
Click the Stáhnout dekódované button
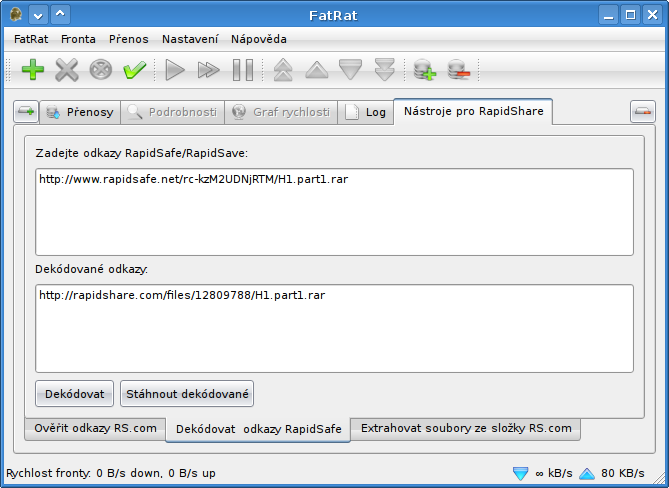point(187,394)
